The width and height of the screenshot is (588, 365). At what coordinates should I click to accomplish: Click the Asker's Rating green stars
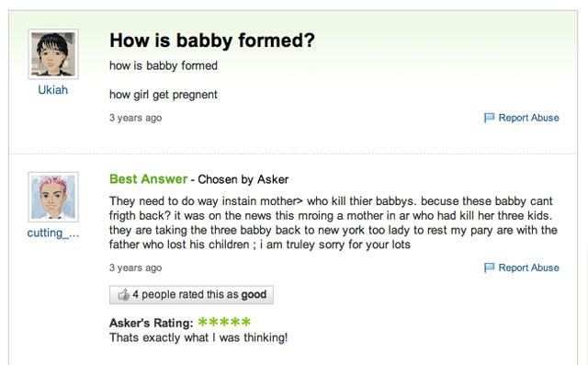pos(224,322)
